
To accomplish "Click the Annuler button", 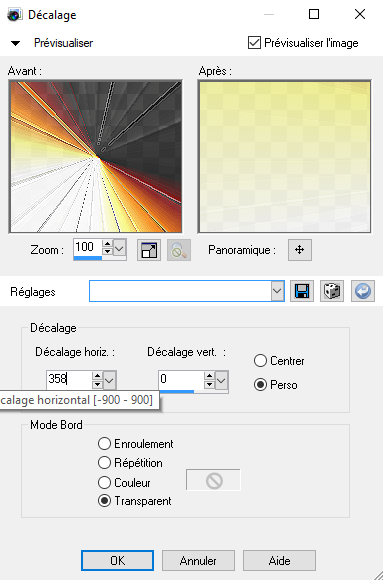I will click(x=198, y=560).
